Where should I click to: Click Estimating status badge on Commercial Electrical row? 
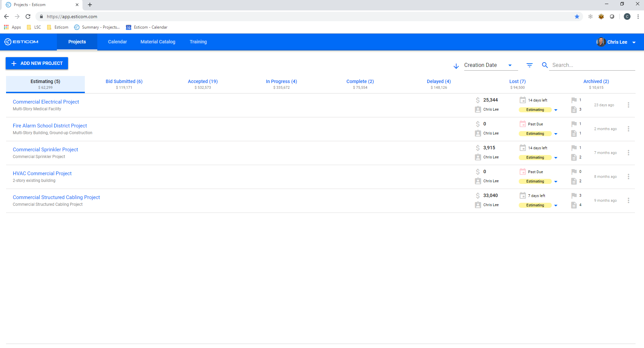click(535, 110)
